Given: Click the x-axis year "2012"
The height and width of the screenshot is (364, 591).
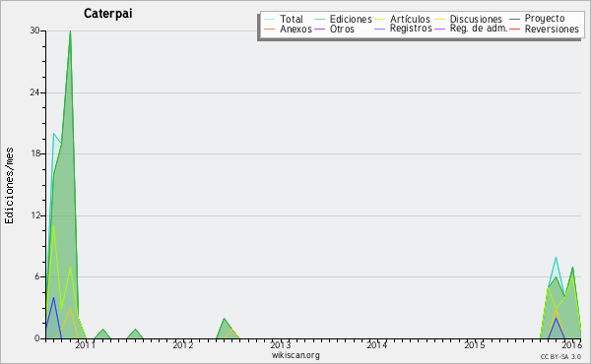Looking at the screenshot, I should point(183,344).
